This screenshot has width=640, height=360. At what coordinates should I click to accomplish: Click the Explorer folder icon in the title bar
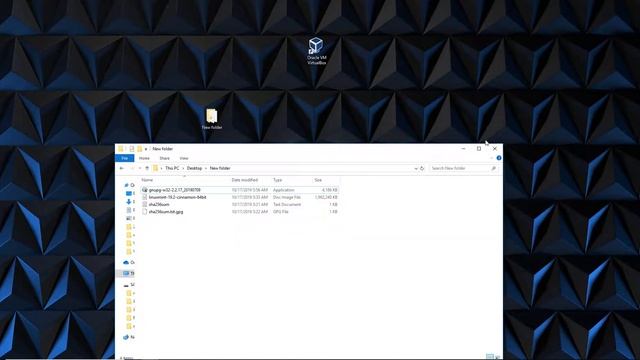pyautogui.click(x=121, y=149)
